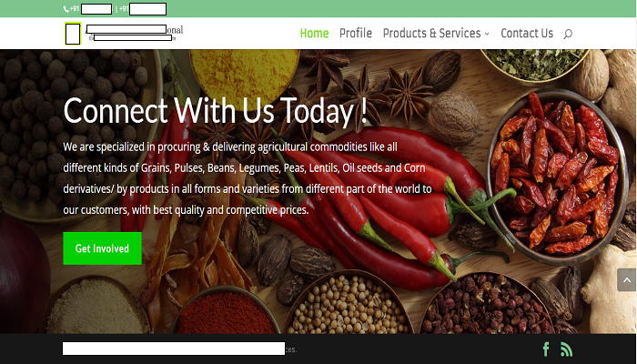Click the site logo beside company name

click(x=73, y=34)
